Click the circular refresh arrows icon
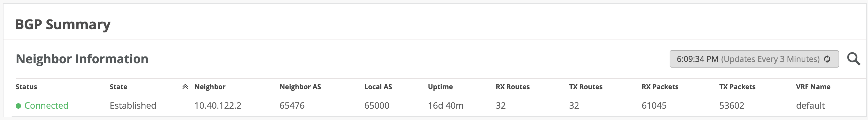The image size is (868, 120). pos(827,59)
